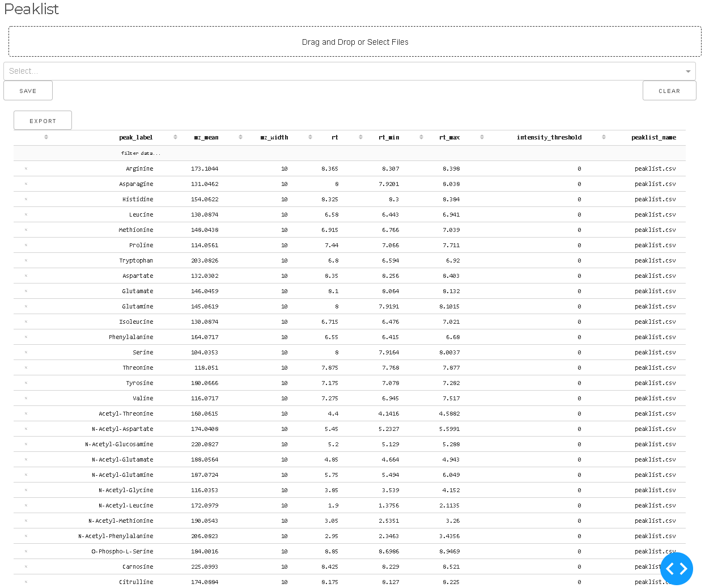705x588 pixels.
Task: Sort the mz_mean column
Action: tap(240, 137)
